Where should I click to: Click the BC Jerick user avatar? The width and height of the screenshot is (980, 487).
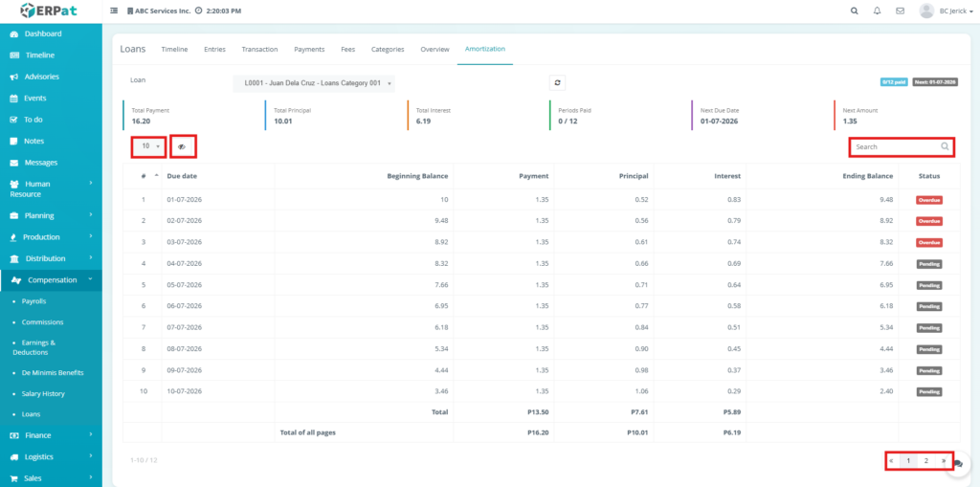(925, 11)
